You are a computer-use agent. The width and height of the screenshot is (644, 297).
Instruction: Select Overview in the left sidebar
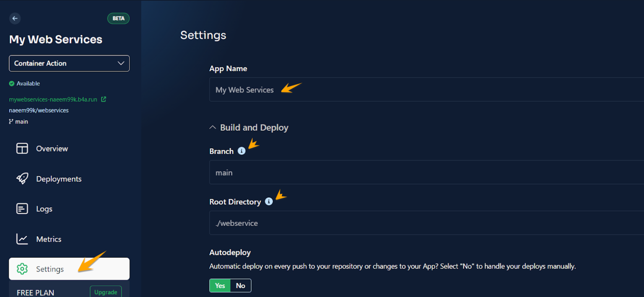51,148
